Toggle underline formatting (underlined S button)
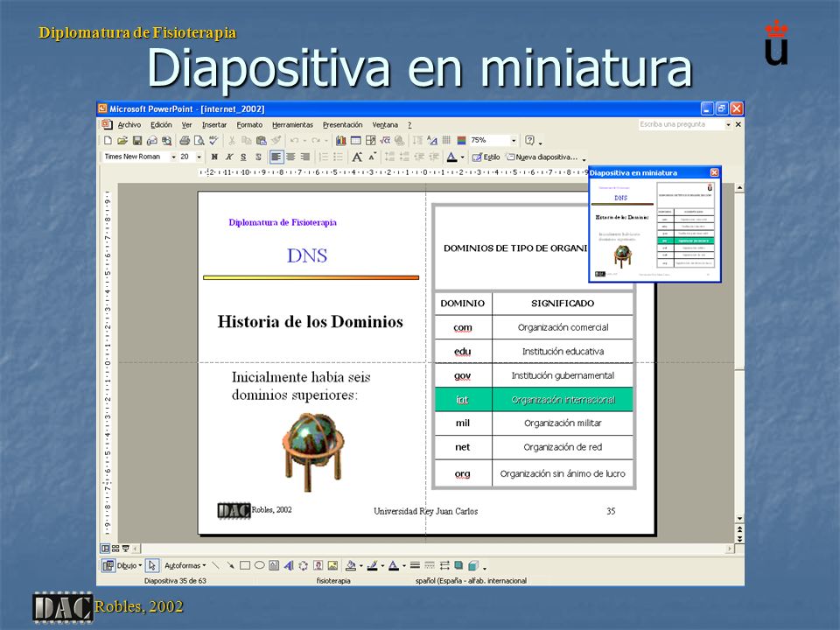Screen dimensions: 840x630 tap(244, 157)
